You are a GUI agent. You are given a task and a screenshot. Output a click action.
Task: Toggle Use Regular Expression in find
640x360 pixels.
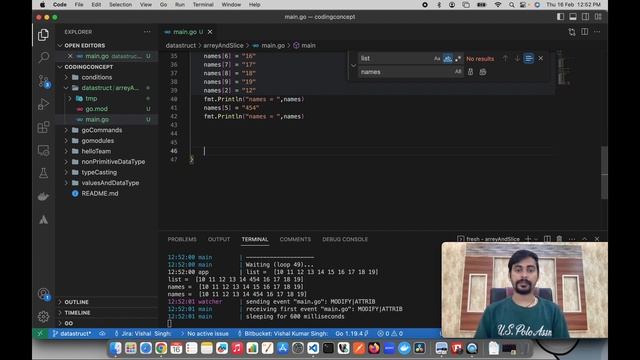click(x=458, y=59)
